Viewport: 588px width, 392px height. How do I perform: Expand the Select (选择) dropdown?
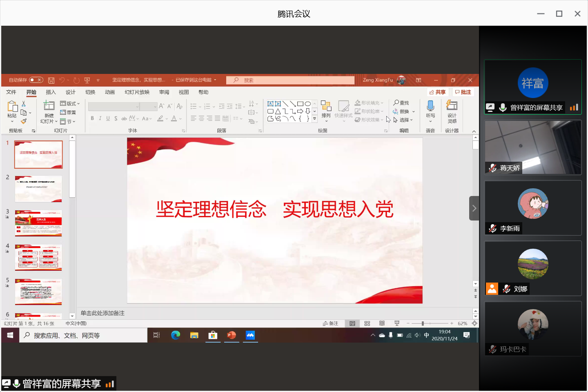click(x=403, y=120)
